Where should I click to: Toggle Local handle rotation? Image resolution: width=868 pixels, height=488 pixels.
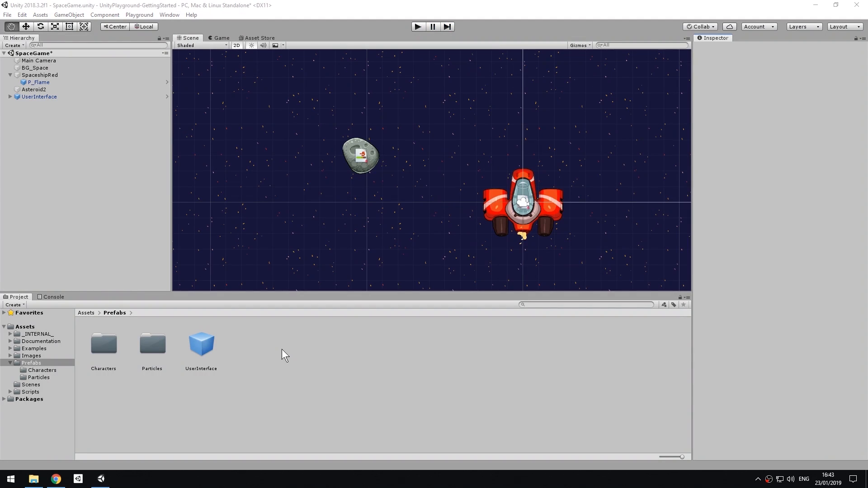(144, 27)
